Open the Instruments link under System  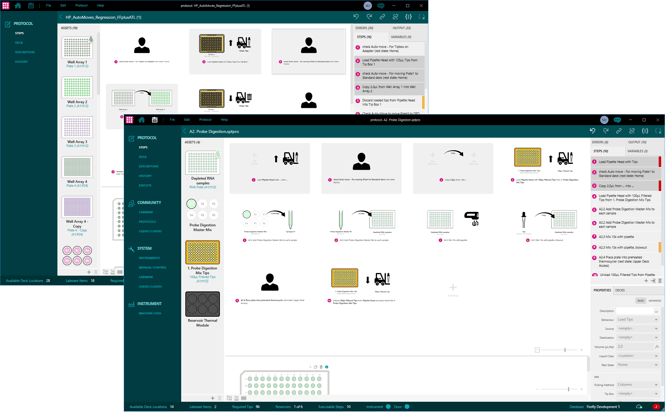point(150,258)
